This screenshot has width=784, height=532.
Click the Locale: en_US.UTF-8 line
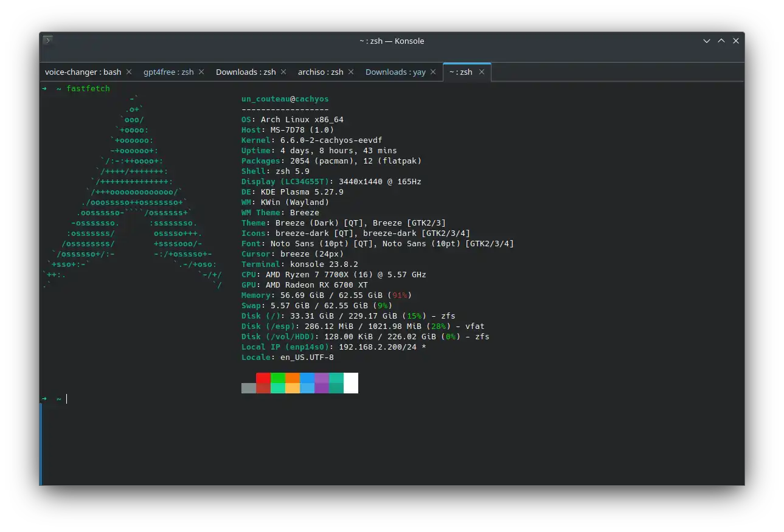coord(288,357)
